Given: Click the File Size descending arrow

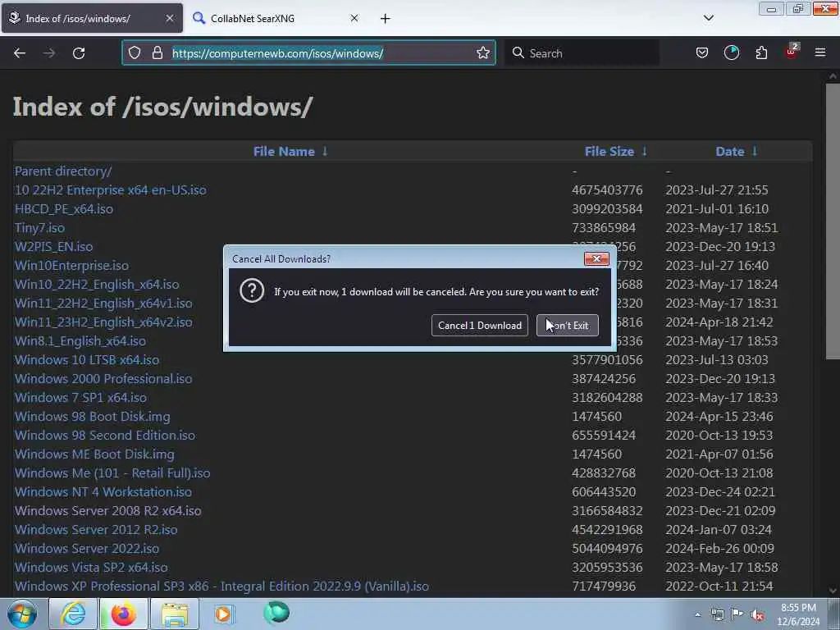Looking at the screenshot, I should pyautogui.click(x=645, y=152).
